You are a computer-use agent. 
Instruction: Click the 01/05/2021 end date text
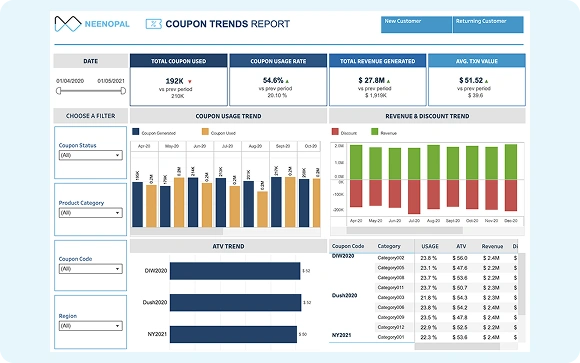[x=111, y=81]
